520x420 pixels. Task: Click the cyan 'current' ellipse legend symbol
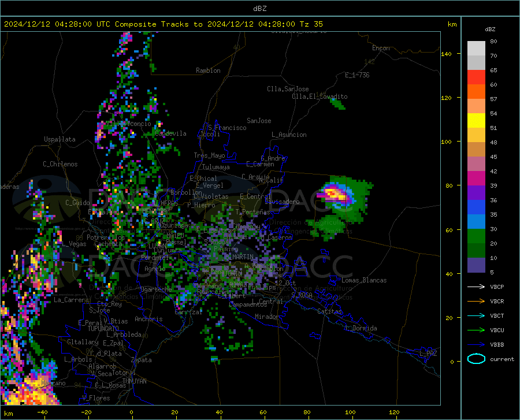point(476,359)
